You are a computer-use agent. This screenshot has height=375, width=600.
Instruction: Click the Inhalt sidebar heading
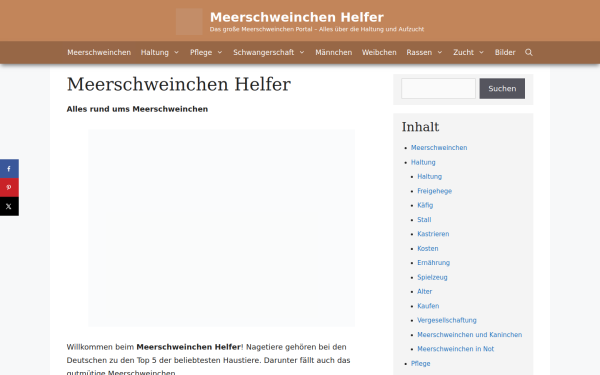click(420, 127)
